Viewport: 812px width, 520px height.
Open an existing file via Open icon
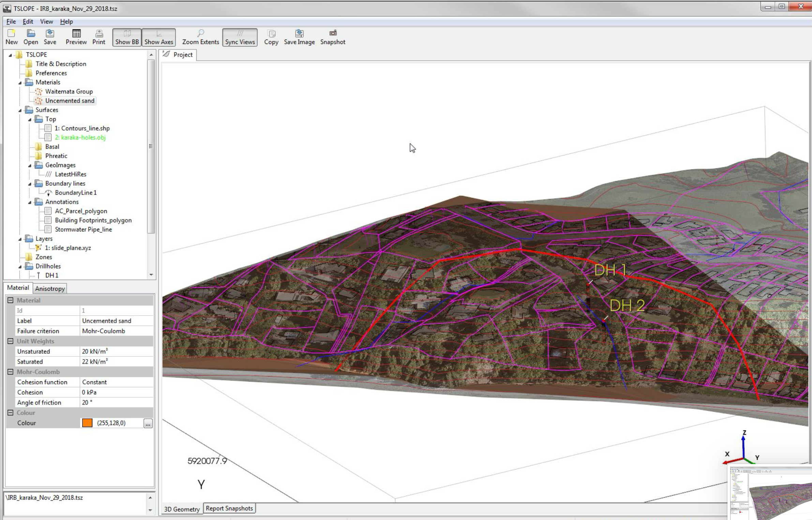[30, 37]
